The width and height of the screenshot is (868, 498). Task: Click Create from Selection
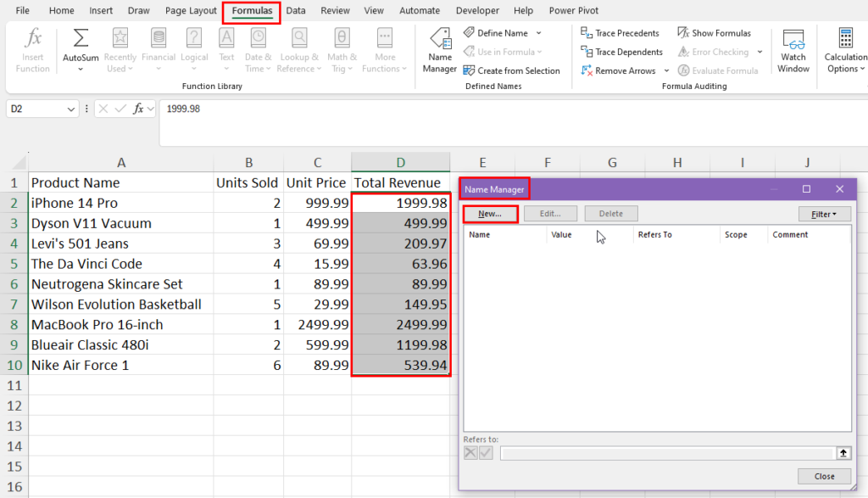pyautogui.click(x=511, y=71)
